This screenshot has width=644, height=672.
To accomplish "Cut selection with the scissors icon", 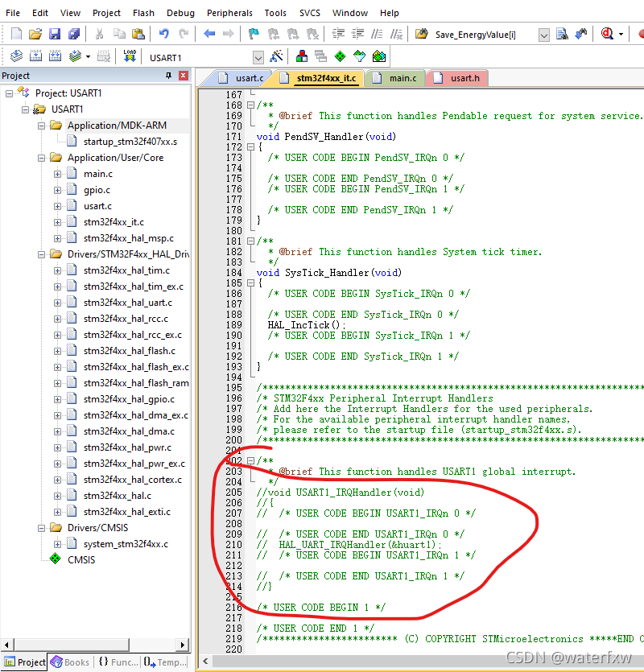I will point(99,34).
